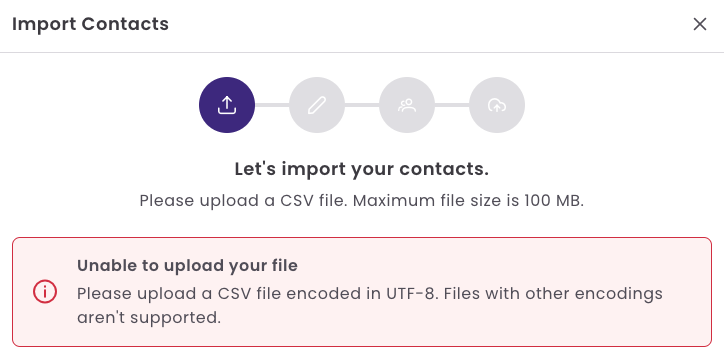This screenshot has width=724, height=362.
Task: Click the purple upload file step icon
Action: 227,105
